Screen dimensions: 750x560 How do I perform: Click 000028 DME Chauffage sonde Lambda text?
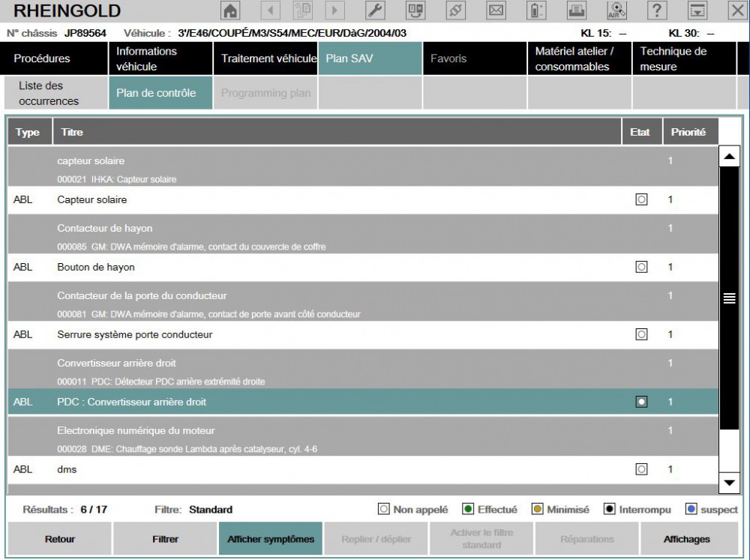187,449
